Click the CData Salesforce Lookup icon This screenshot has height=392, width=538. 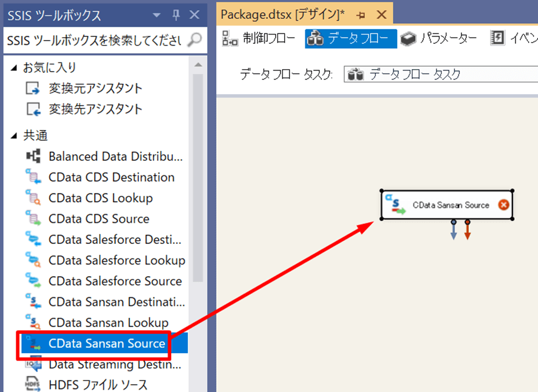[x=33, y=260]
